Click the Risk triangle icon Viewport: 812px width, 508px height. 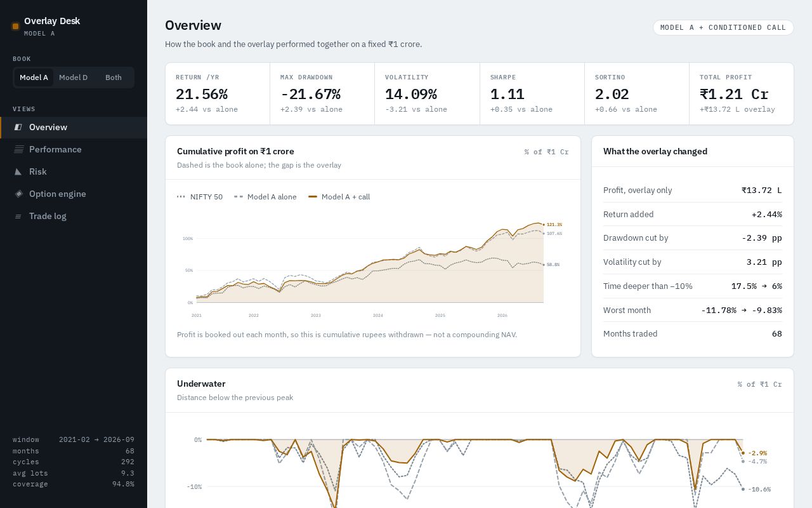click(18, 171)
